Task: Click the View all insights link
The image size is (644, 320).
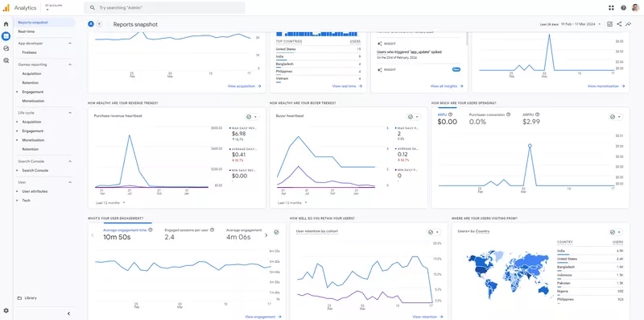Action: pos(447,86)
